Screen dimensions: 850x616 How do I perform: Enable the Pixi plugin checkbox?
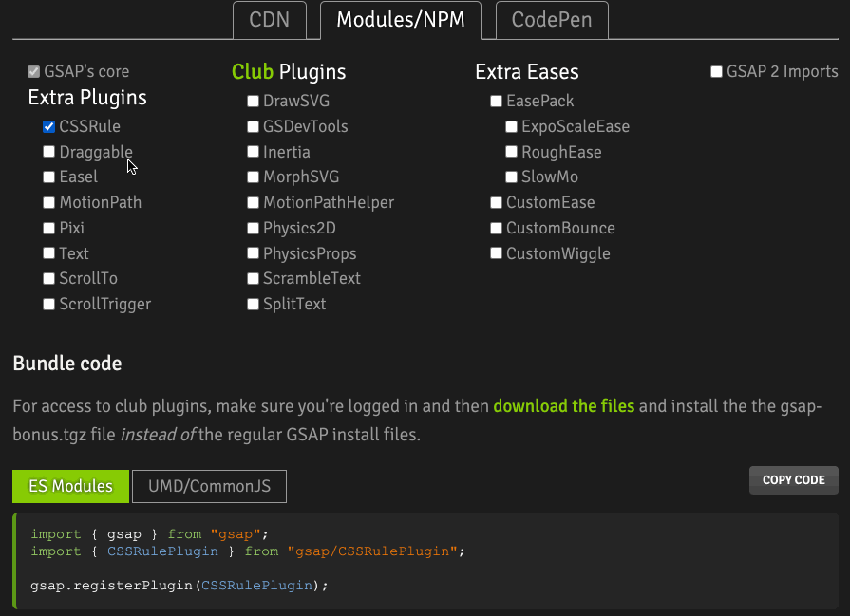pos(48,228)
